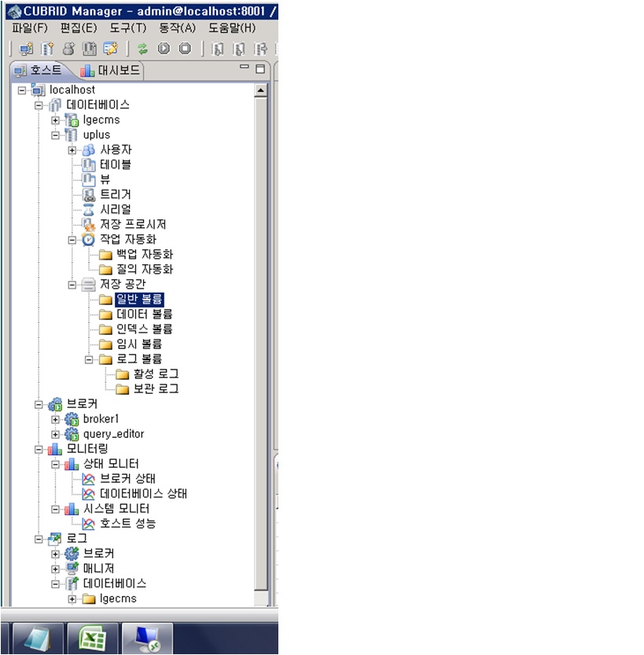Viewport: 644px width, 655px height.
Task: Open the 도움말(H) menu
Action: click(x=232, y=28)
